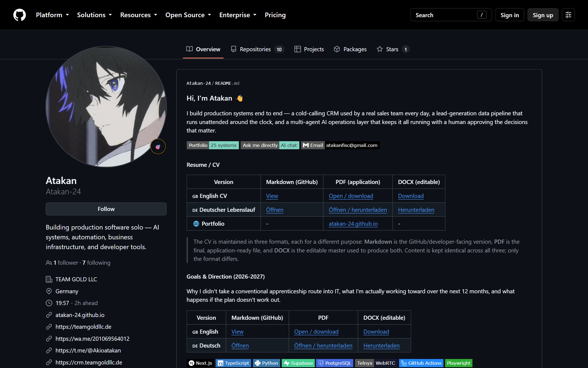The height and width of the screenshot is (368, 588).
Task: Click the TypeScript badge
Action: pos(233,363)
